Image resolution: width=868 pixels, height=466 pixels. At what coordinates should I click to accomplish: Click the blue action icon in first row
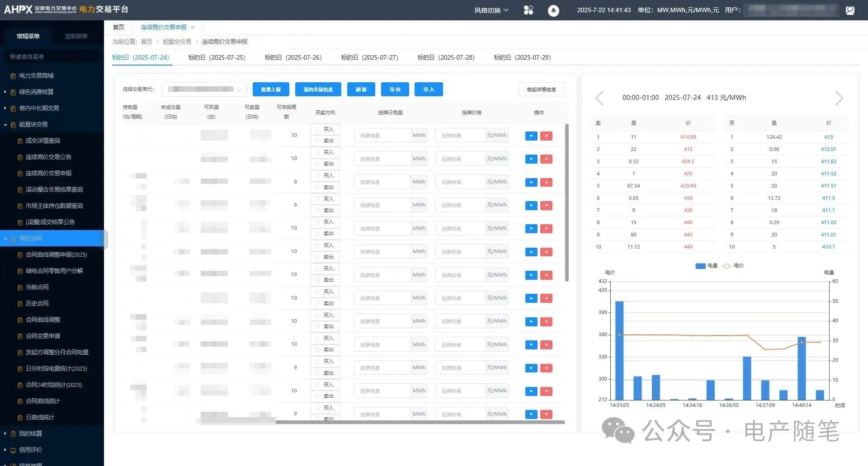click(531, 136)
